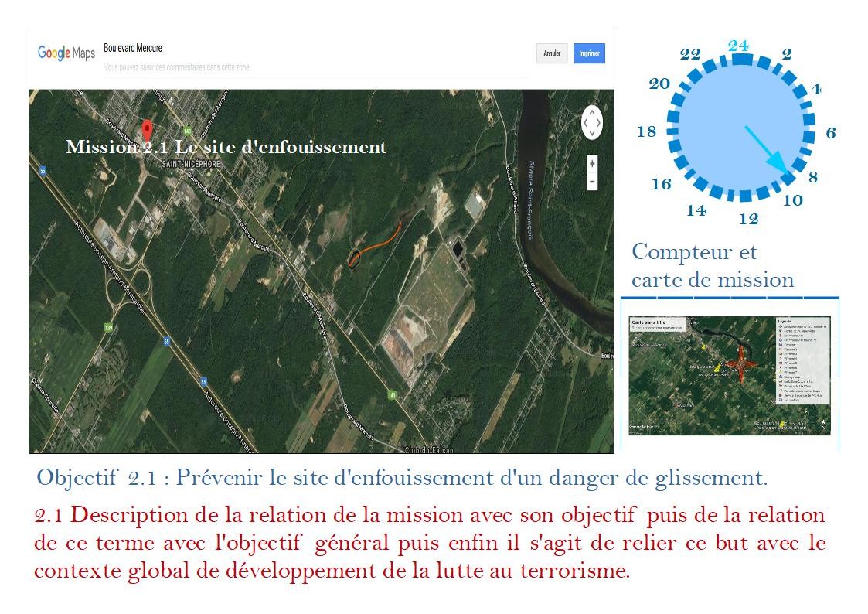Zoom out with the map minus button
Screen dimensions: 868x614
pyautogui.click(x=592, y=182)
